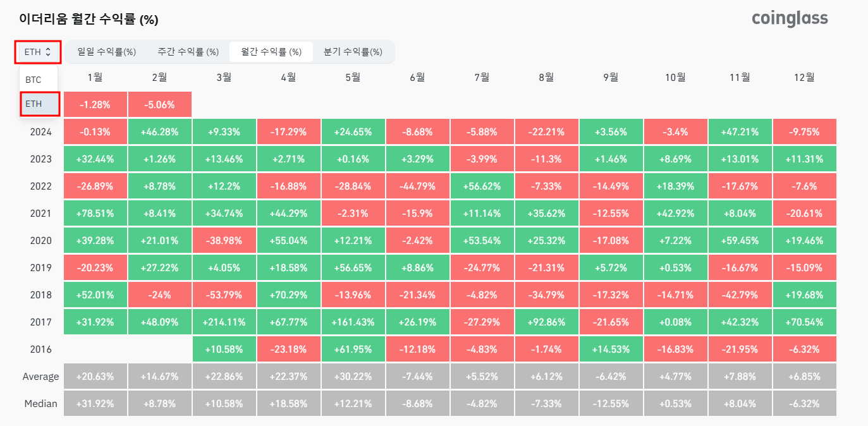
Task: Click the 7월 column header
Action: pos(481,78)
